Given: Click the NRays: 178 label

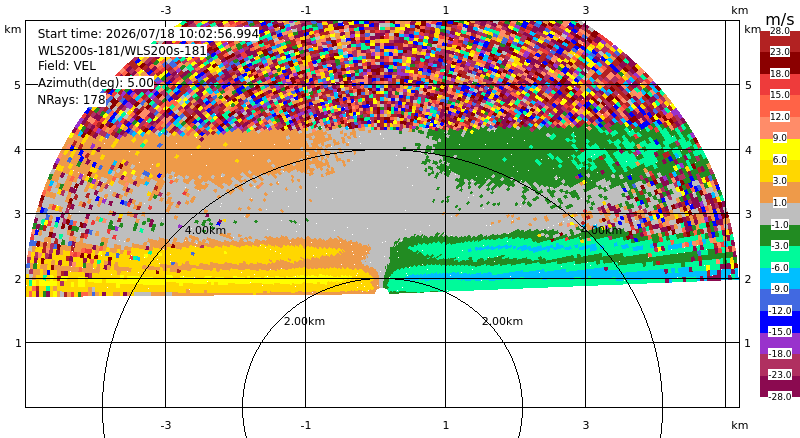Looking at the screenshot, I should click(x=71, y=100).
